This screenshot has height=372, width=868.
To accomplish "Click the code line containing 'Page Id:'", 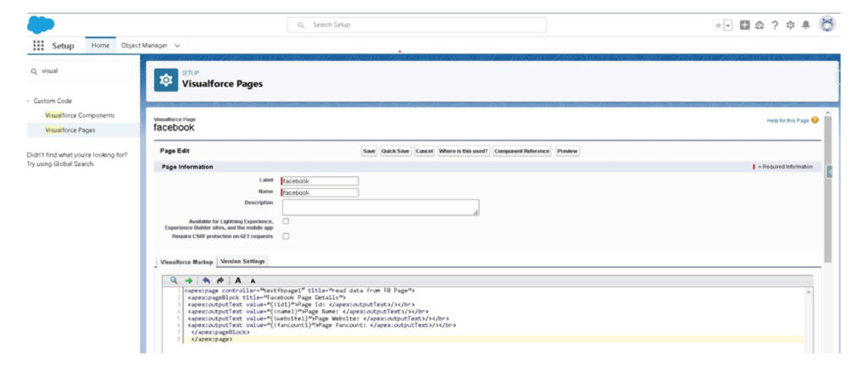I will click(x=301, y=304).
